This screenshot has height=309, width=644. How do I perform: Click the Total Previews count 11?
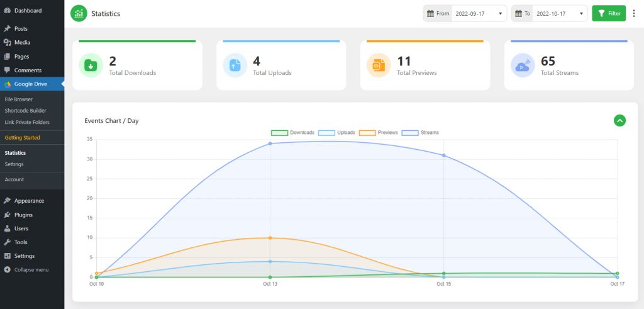tap(404, 61)
